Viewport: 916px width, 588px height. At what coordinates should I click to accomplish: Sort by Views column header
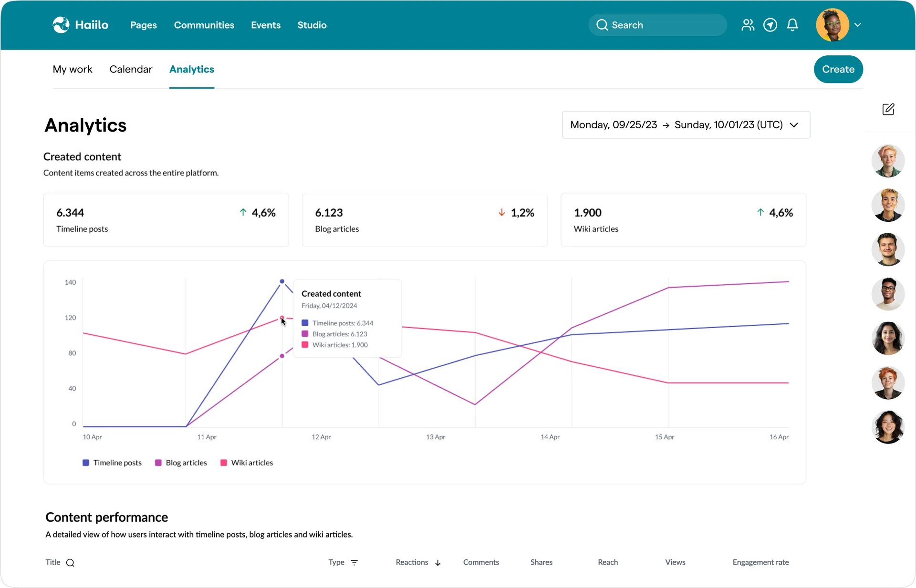pyautogui.click(x=675, y=562)
